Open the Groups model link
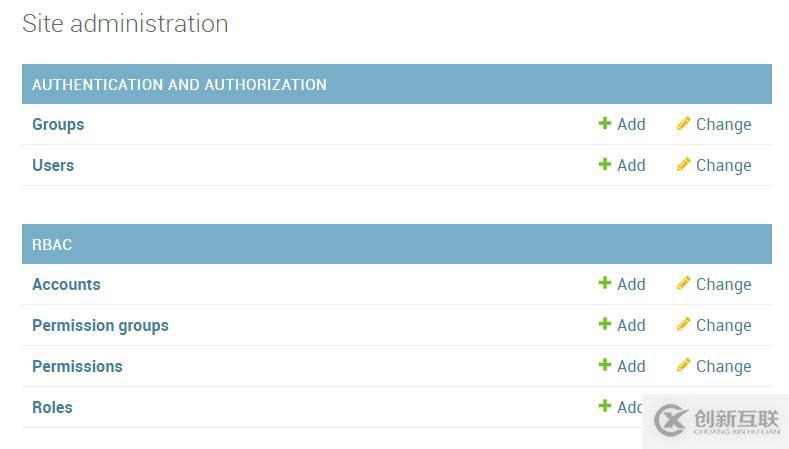789x449 pixels. [58, 124]
